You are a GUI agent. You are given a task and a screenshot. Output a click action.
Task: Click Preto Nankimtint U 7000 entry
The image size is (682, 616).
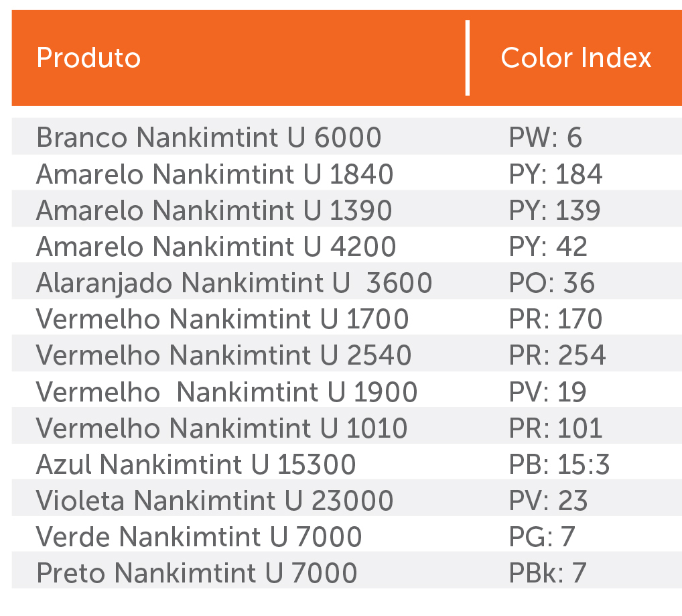pyautogui.click(x=196, y=573)
